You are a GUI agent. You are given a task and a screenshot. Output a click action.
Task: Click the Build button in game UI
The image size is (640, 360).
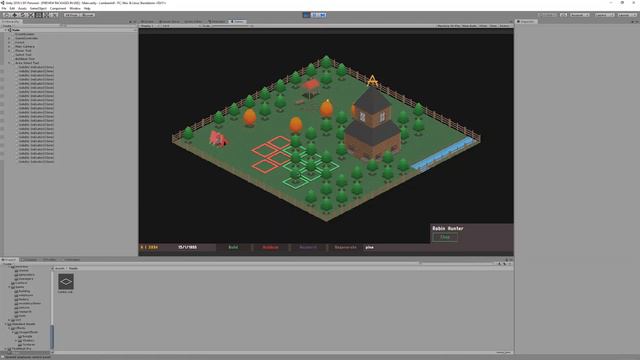[x=233, y=247]
